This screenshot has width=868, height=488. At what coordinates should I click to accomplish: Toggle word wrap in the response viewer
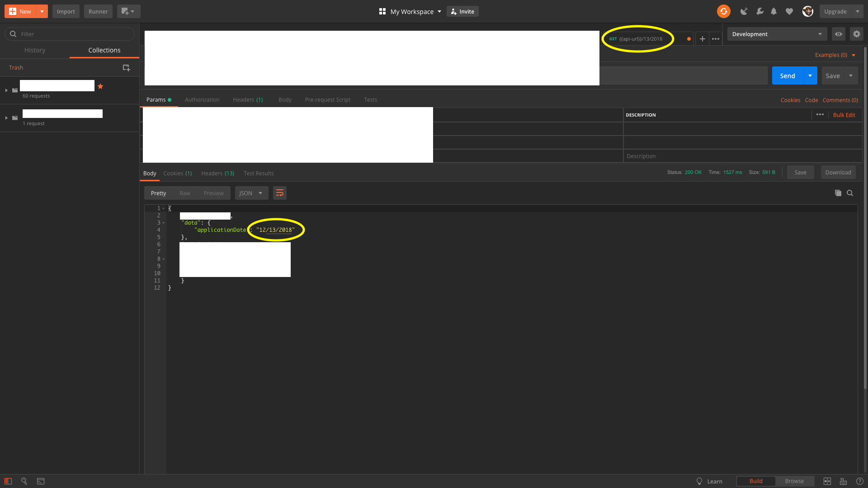tap(280, 193)
